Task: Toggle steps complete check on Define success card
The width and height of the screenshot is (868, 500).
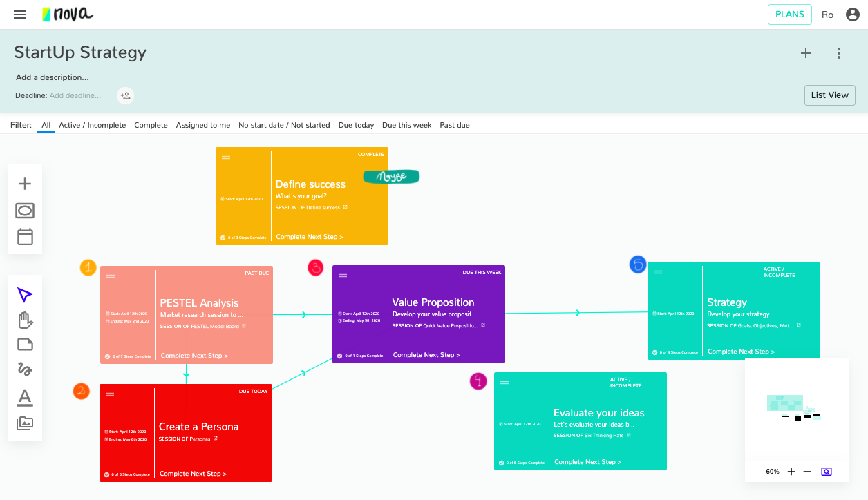Action: click(223, 238)
